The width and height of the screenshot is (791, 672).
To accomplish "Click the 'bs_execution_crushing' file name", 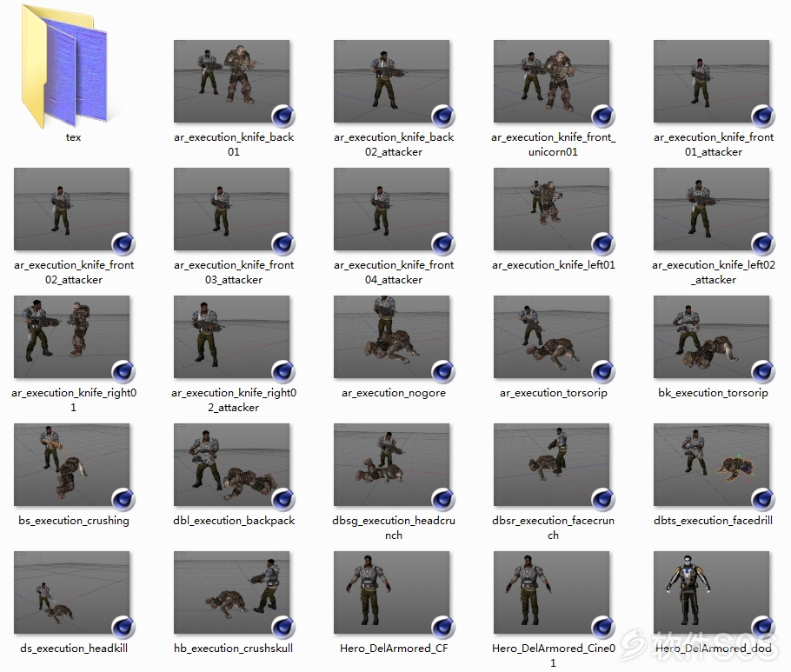I will (x=74, y=520).
